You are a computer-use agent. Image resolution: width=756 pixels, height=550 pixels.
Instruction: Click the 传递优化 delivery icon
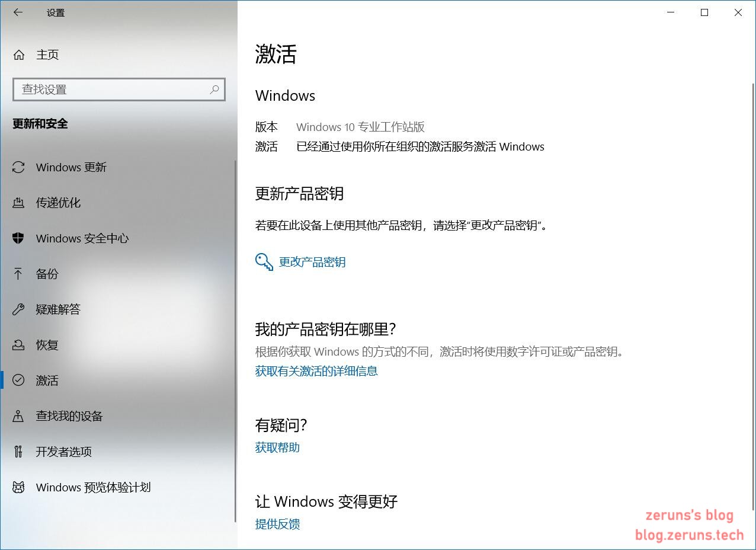[19, 203]
